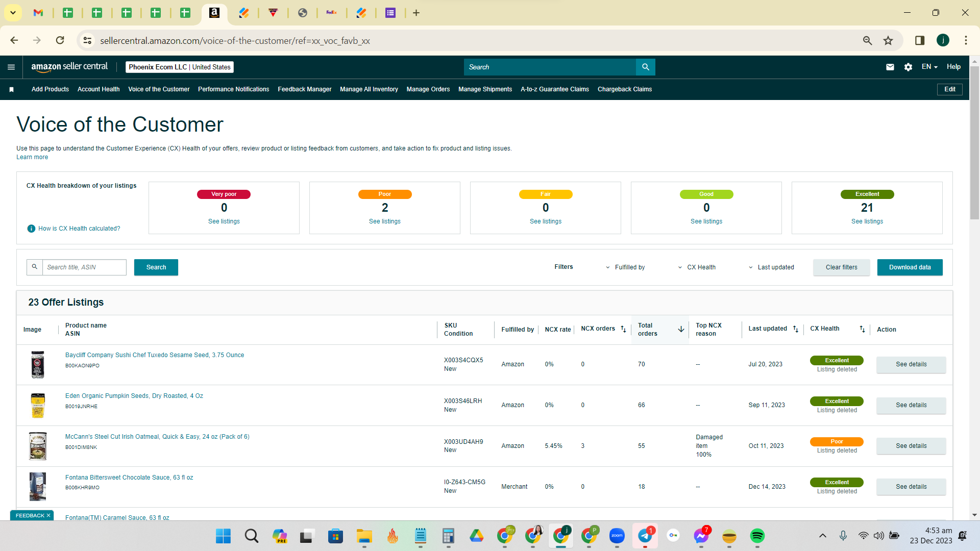
Task: See listings under the Excellent category
Action: click(867, 221)
